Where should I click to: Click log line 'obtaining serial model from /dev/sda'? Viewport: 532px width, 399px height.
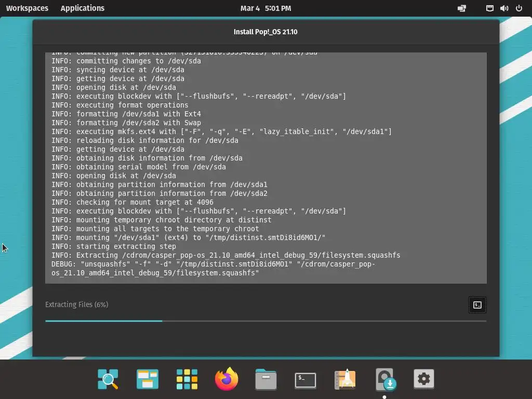(138, 167)
